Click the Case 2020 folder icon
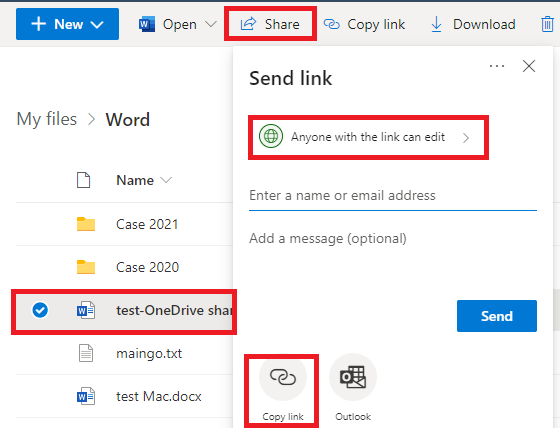 [x=86, y=267]
